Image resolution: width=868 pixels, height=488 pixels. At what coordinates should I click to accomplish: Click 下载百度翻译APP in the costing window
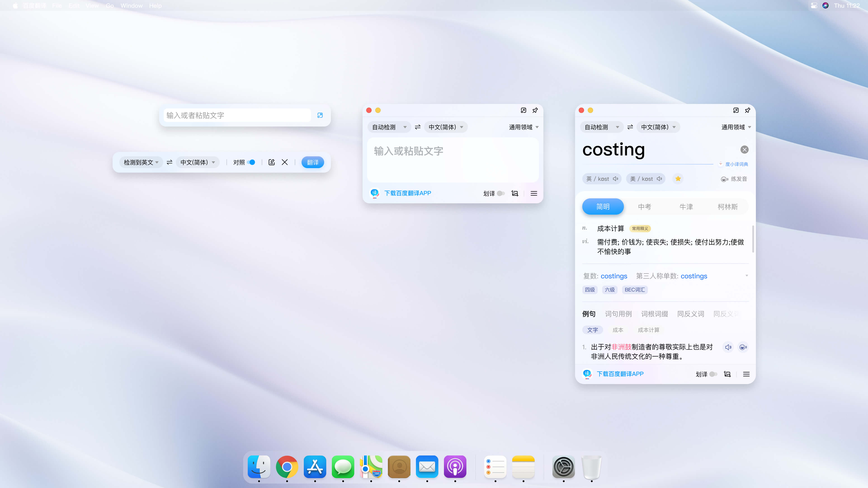tap(620, 374)
